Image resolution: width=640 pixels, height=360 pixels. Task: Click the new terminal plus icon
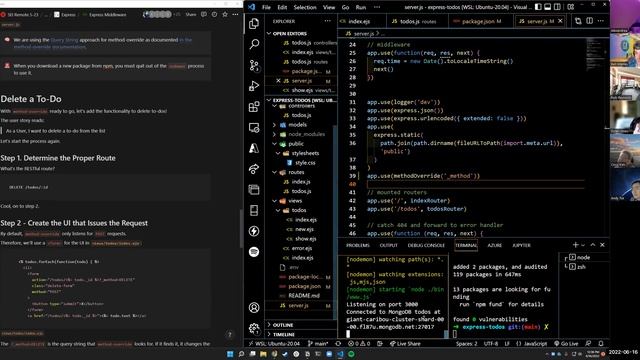tap(576, 245)
